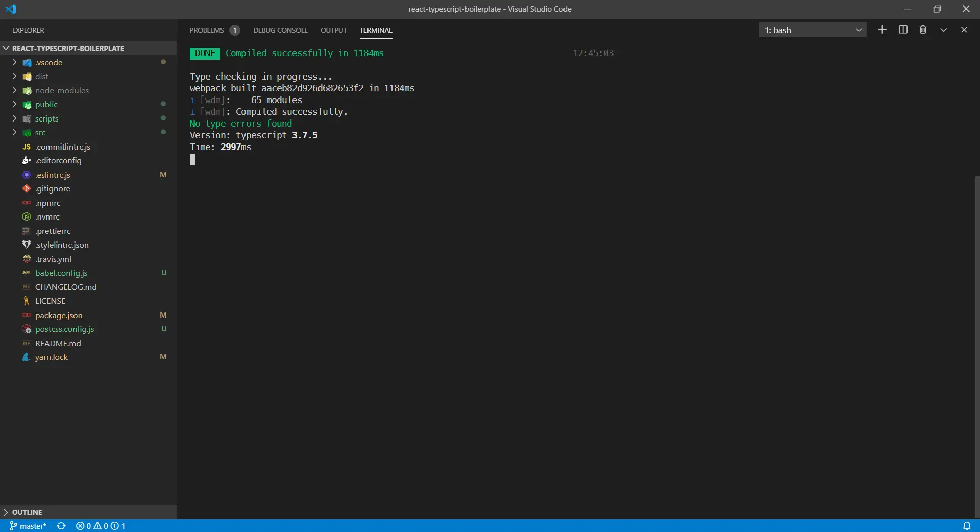980x532 pixels.
Task: Click the VS Code logo icon
Action: (x=11, y=9)
